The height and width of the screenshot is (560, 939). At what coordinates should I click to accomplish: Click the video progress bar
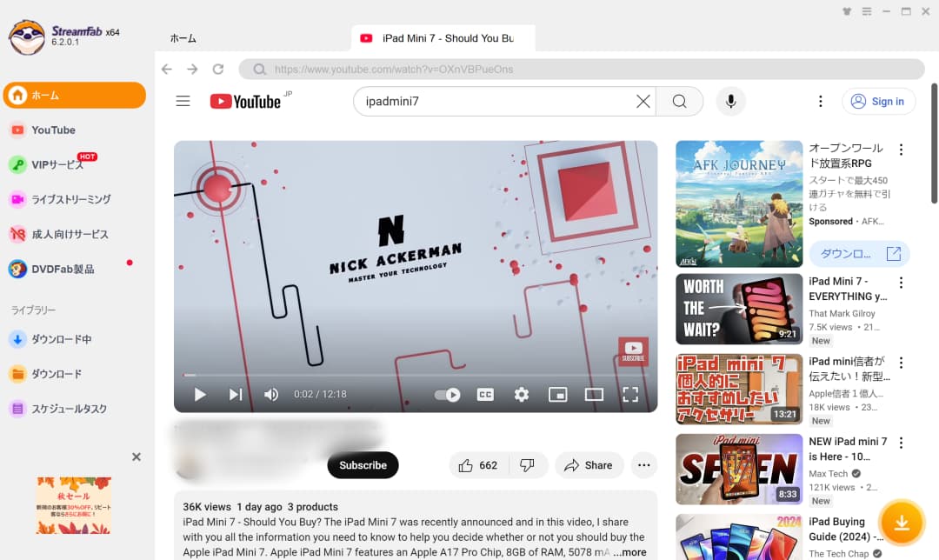coord(415,375)
